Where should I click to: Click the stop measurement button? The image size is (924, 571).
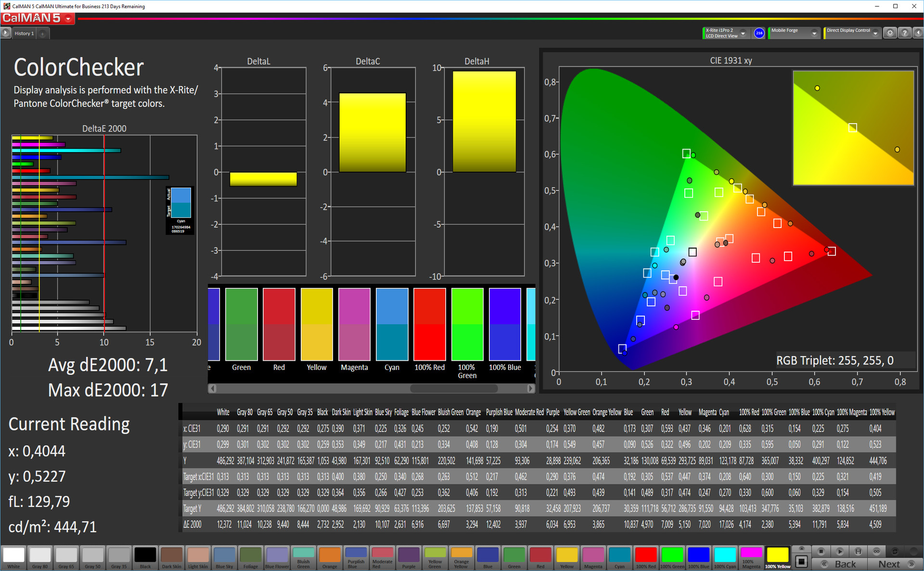tap(821, 551)
